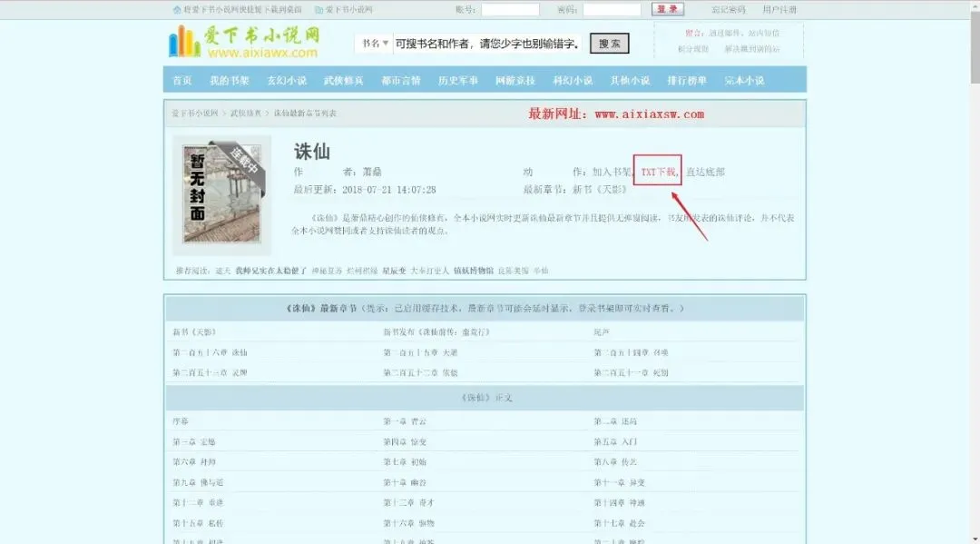Open recommended book 星辰变

[x=394, y=271]
